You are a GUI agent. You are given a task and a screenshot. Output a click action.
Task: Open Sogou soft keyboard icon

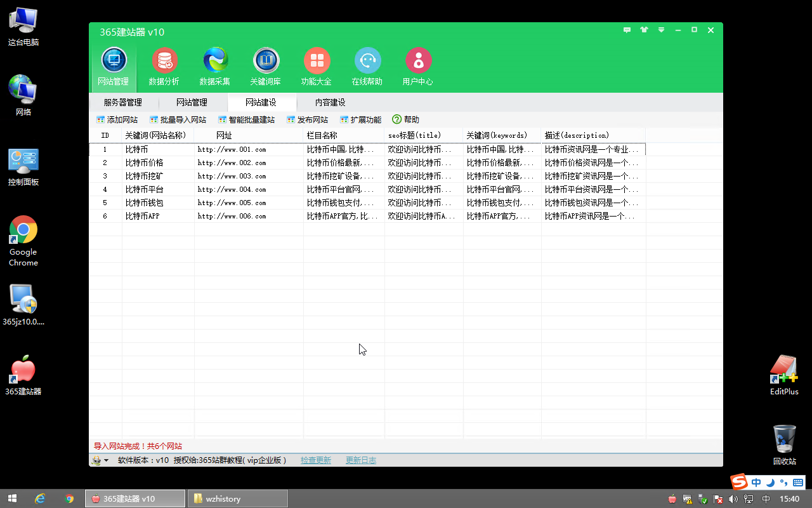(x=798, y=482)
